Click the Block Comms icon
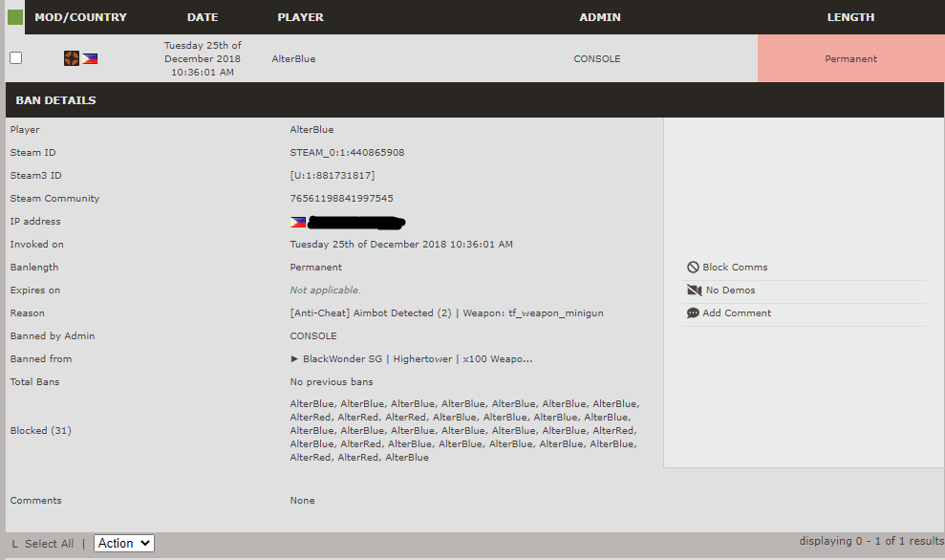 pos(693,267)
